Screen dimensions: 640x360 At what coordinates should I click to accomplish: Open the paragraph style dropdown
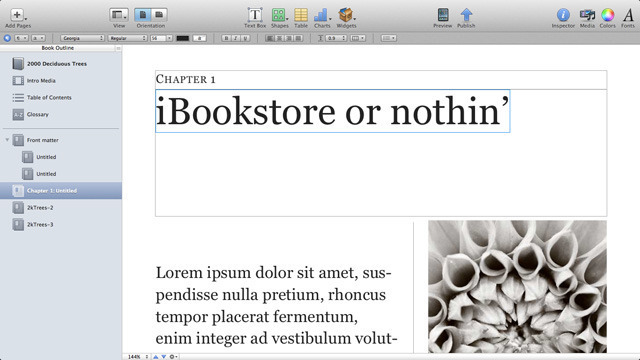coord(21,38)
